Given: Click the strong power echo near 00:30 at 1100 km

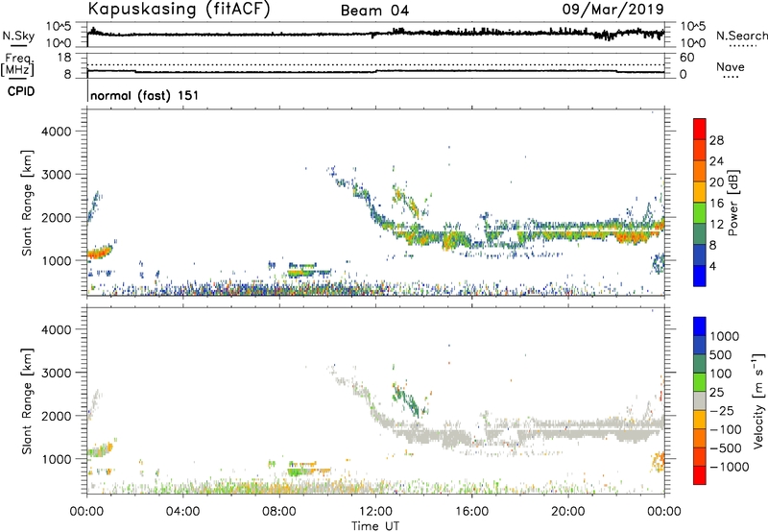Looking at the screenshot, I should point(100,253).
